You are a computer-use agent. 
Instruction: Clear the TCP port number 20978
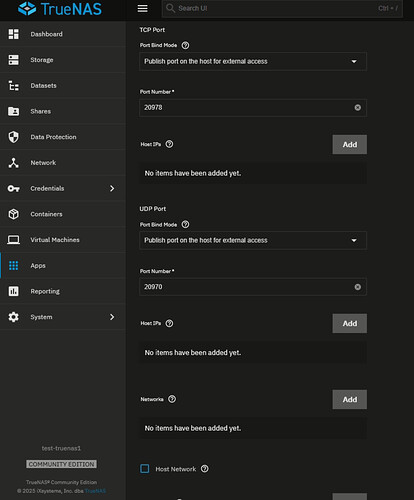click(x=357, y=108)
